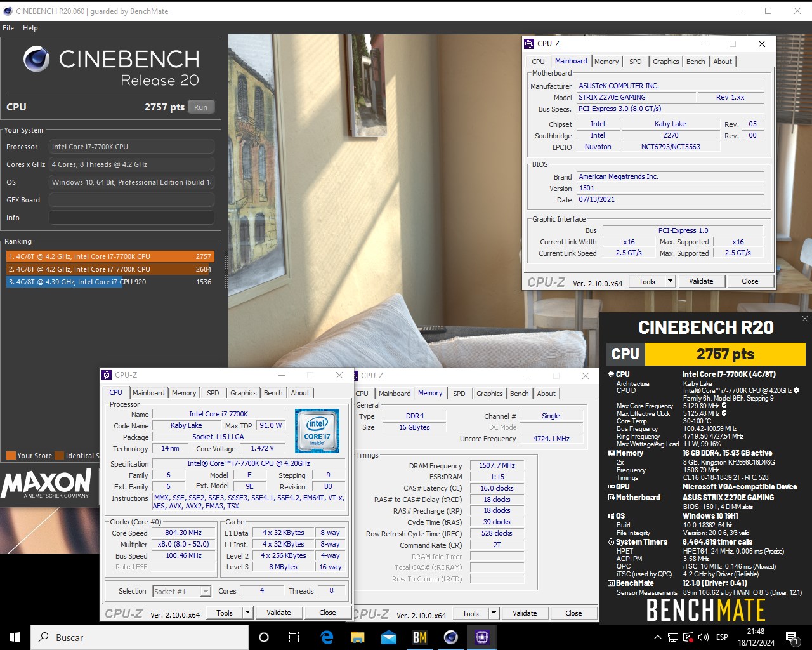The height and width of the screenshot is (650, 812).
Task: Click Tools button in CPU tab CPU-Z window
Action: 225,613
